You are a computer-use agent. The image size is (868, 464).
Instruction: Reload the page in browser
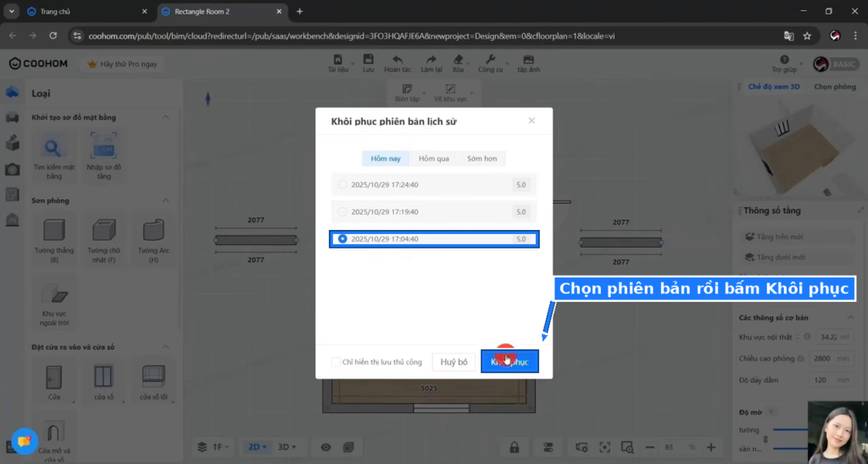coord(53,36)
